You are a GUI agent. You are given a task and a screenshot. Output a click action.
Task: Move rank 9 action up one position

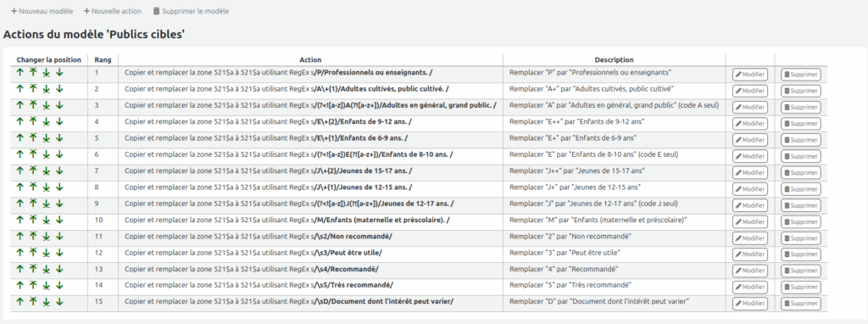click(x=20, y=204)
